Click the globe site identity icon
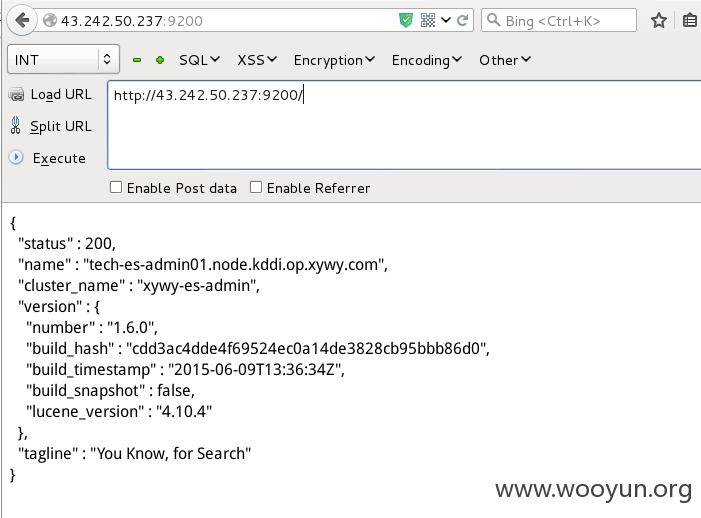The width and height of the screenshot is (701, 518). 50,20
